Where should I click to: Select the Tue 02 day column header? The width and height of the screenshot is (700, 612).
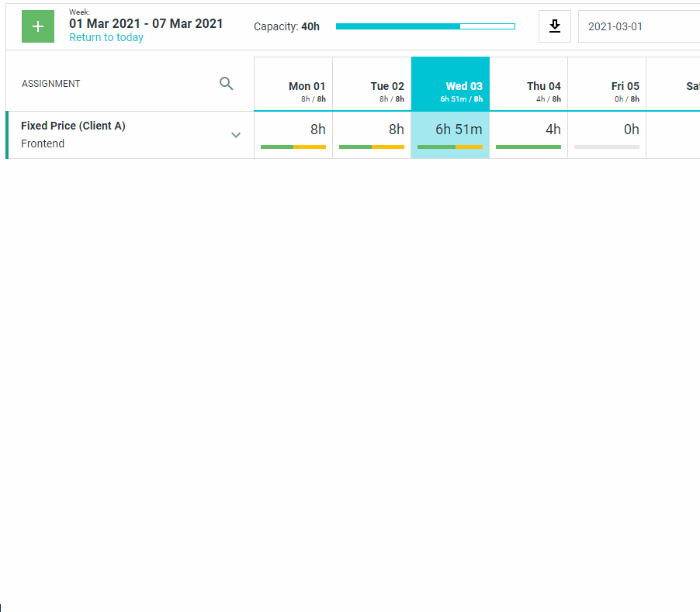[372, 85]
